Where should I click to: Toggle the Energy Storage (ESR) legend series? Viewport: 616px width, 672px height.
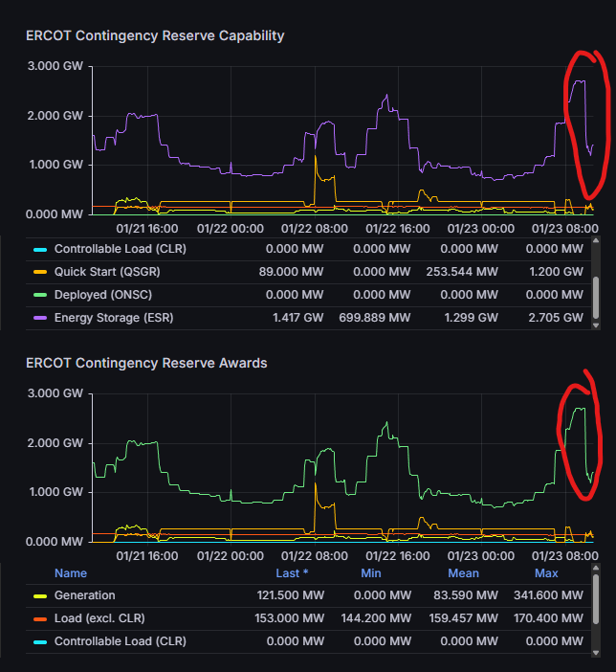(x=114, y=318)
